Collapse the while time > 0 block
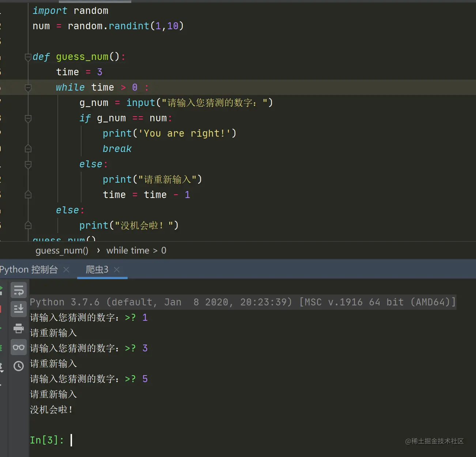This screenshot has height=457, width=476. click(28, 88)
